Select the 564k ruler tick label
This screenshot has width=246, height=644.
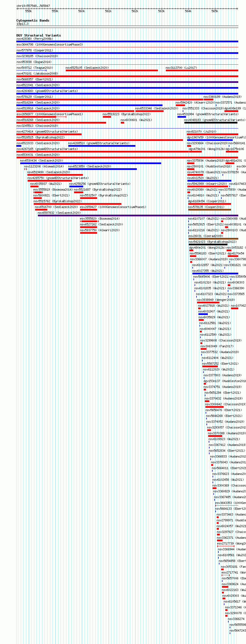pyautogui.click(x=188, y=11)
